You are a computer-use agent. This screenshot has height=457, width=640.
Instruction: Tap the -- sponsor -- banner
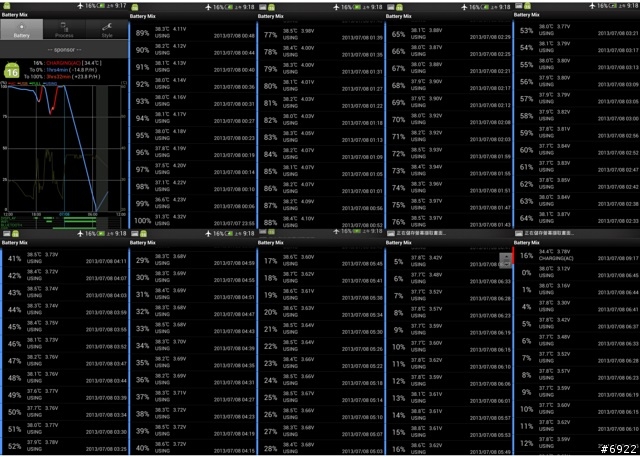pos(64,49)
